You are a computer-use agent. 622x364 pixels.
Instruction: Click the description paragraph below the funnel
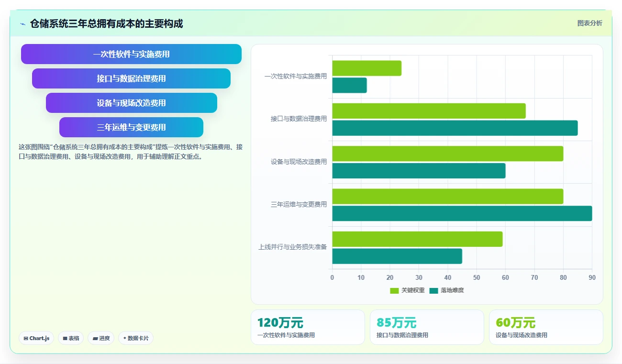[x=131, y=152]
